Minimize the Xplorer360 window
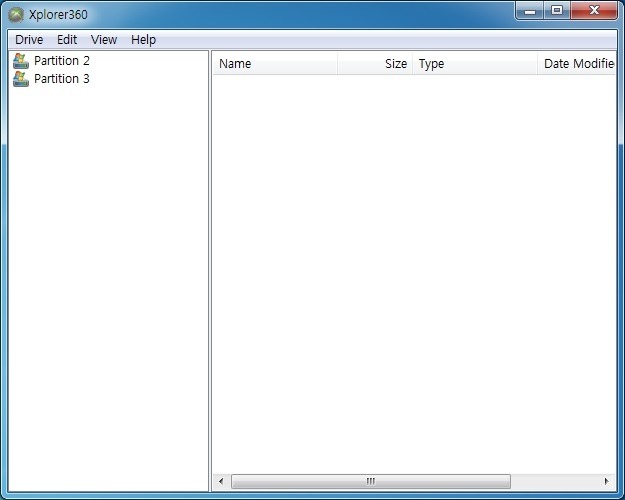The height and width of the screenshot is (500, 625). (x=530, y=10)
